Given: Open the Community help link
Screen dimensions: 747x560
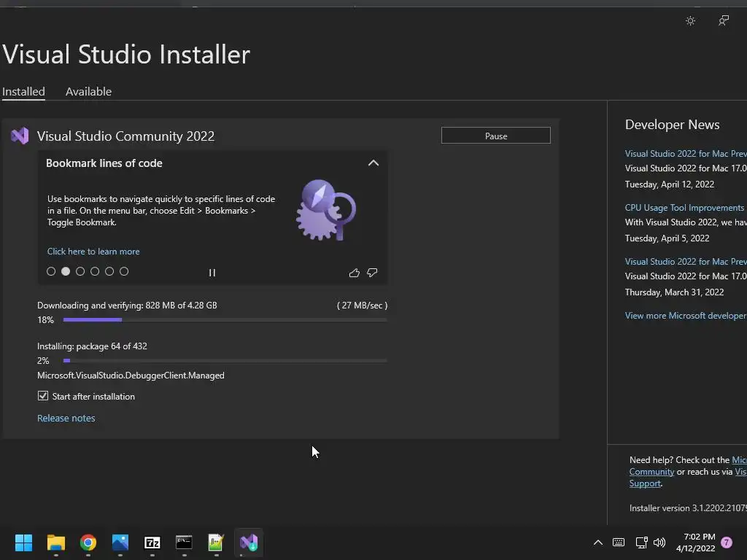Looking at the screenshot, I should [651, 472].
